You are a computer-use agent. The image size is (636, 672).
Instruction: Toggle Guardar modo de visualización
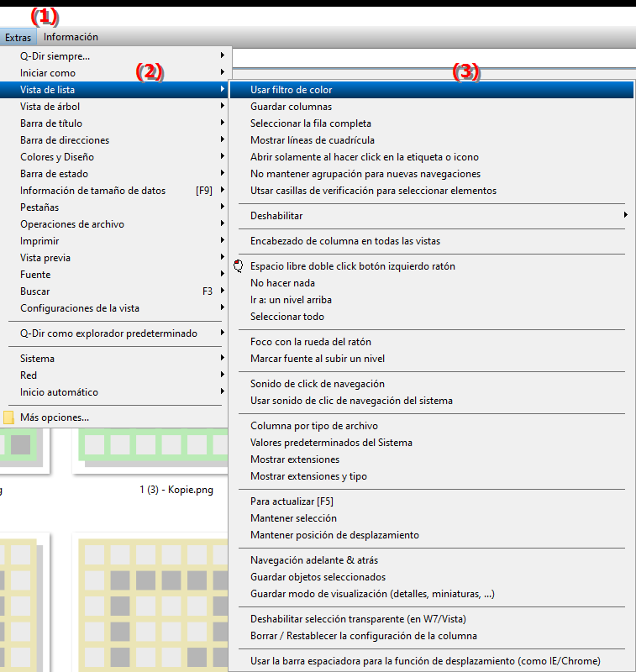pyautogui.click(x=432, y=594)
